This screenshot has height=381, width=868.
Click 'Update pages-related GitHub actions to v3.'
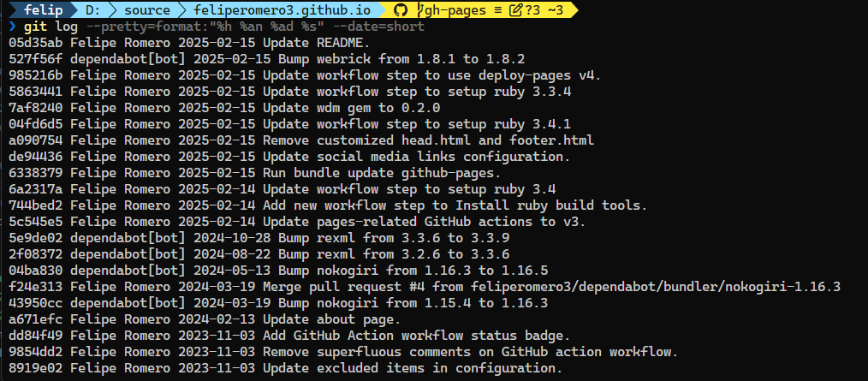(x=424, y=222)
